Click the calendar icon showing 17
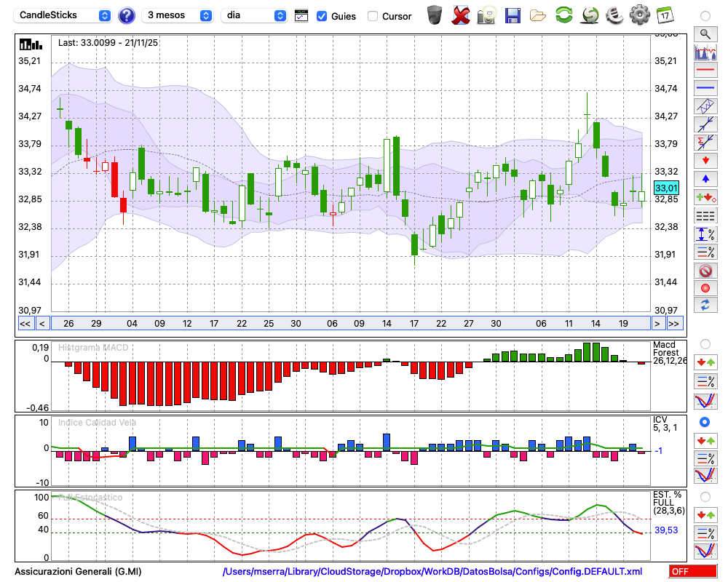This screenshot has height=582, width=728. click(x=664, y=15)
